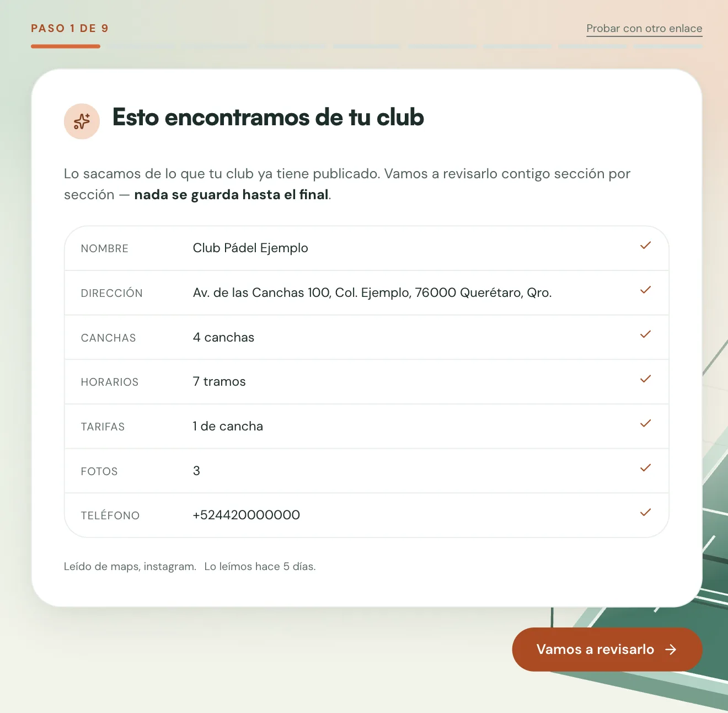Click the checkmark in the Fotos row
The image size is (728, 713).
pyautogui.click(x=645, y=468)
